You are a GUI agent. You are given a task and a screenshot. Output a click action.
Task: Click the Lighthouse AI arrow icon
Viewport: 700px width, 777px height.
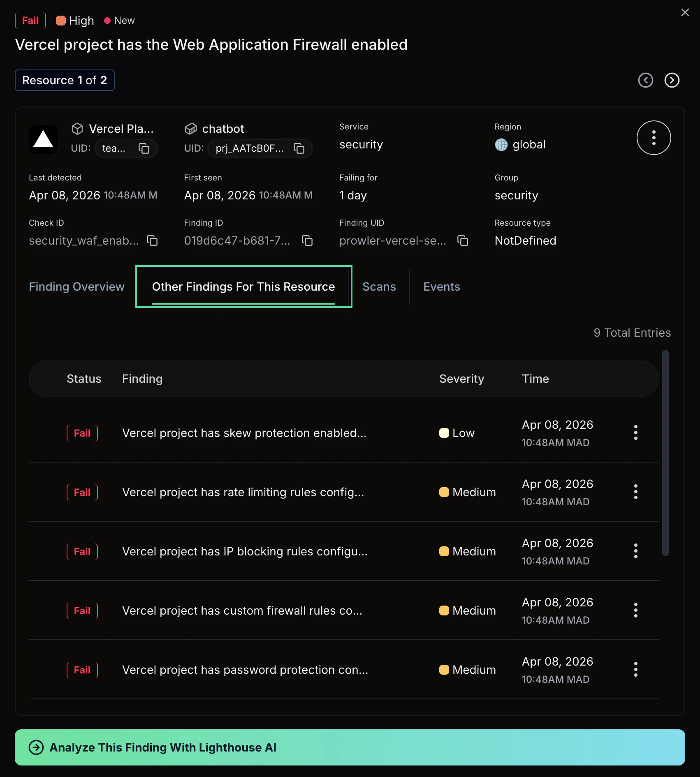(36, 747)
